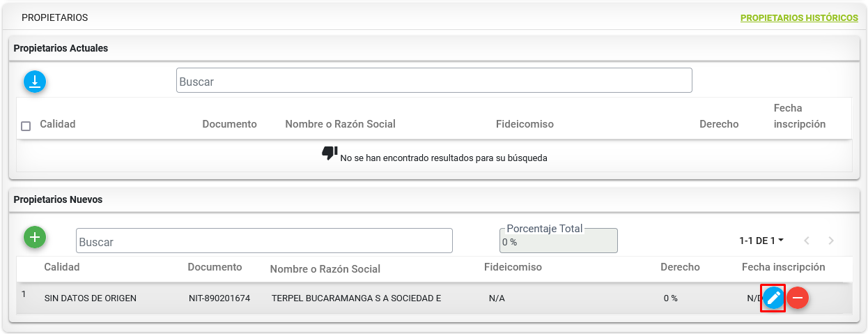Remove owner row with red minus icon

[x=798, y=298]
